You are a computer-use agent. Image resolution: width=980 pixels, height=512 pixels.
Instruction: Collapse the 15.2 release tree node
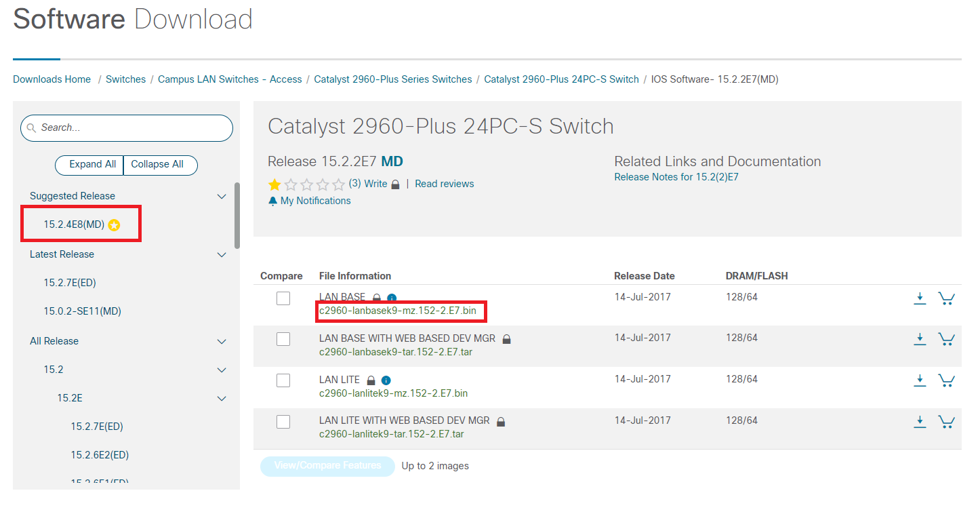(x=221, y=370)
